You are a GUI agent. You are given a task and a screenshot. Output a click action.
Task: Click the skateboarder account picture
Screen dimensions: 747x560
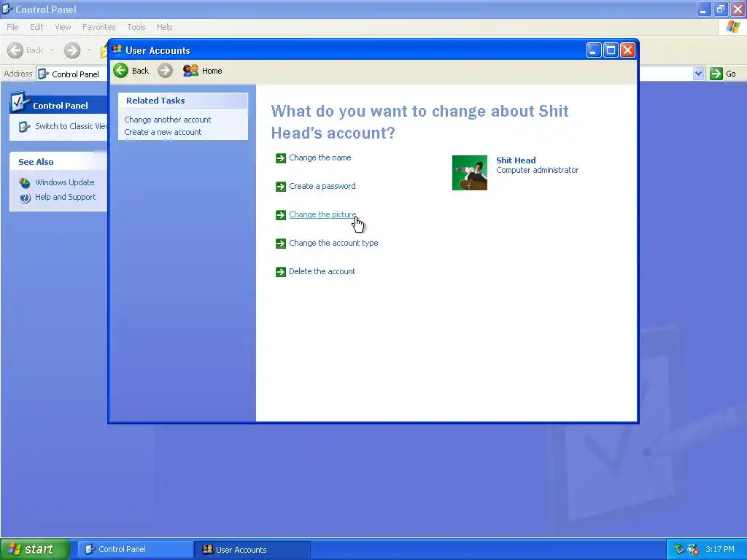470,173
